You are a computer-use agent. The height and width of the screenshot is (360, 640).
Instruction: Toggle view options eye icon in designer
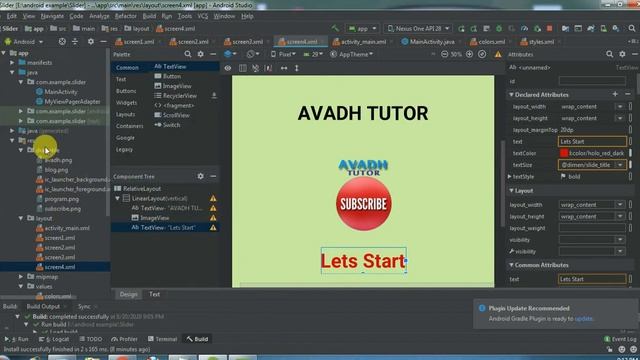point(228,68)
